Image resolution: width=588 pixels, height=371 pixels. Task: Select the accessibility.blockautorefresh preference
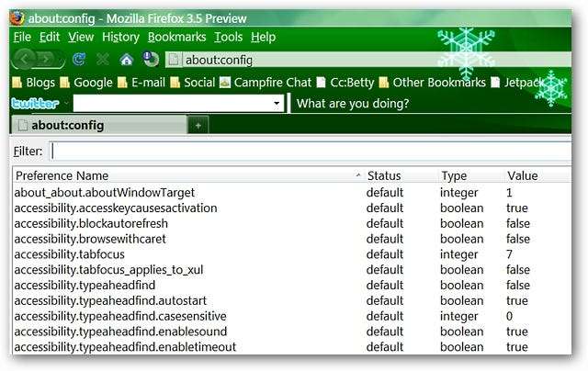pyautogui.click(x=91, y=223)
